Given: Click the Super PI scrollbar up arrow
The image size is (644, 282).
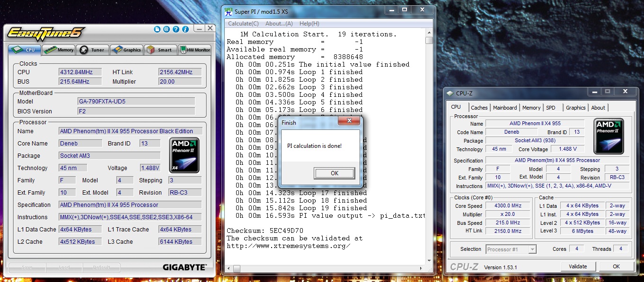Looking at the screenshot, I should (429, 33).
